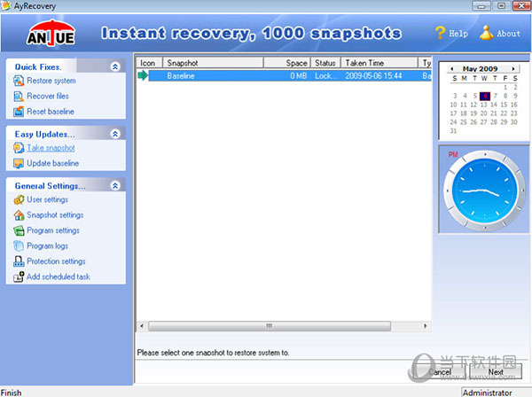Open Program logs link
The image size is (532, 397).
point(48,246)
